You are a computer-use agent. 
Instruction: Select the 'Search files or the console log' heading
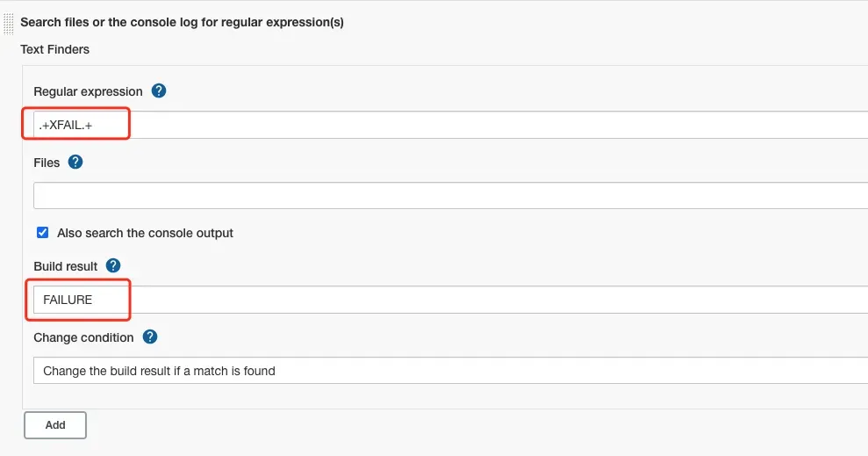click(x=183, y=22)
